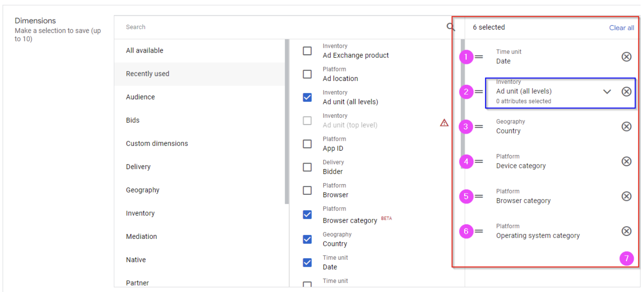This screenshot has width=644, height=292.
Task: Focus the dimensions Search field
Action: click(283, 27)
